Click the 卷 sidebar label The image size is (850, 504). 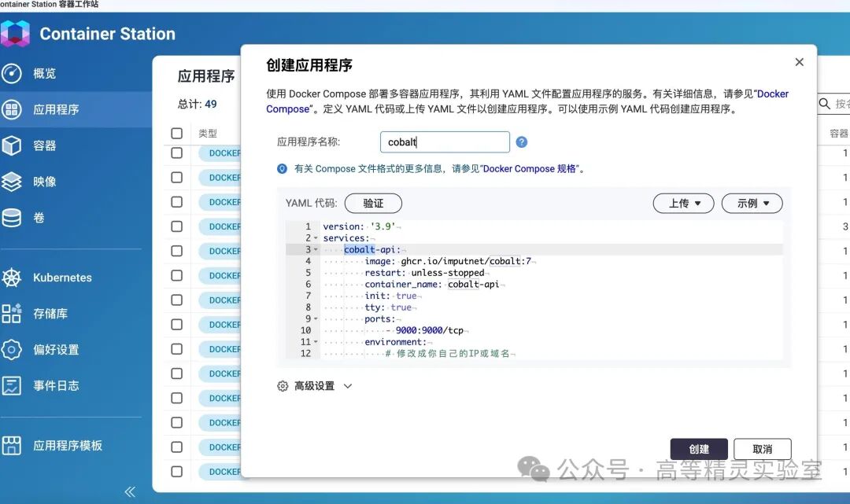(x=39, y=218)
